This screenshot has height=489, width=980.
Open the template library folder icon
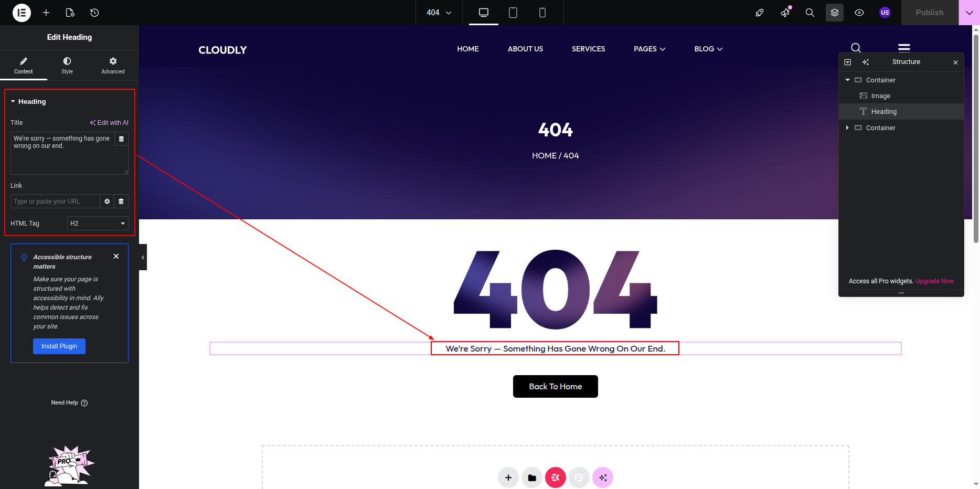(532, 477)
